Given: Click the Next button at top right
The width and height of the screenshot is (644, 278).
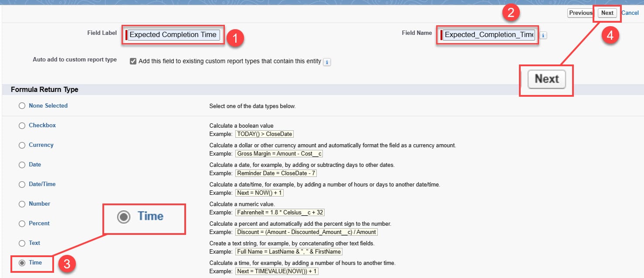Looking at the screenshot, I should (x=607, y=13).
